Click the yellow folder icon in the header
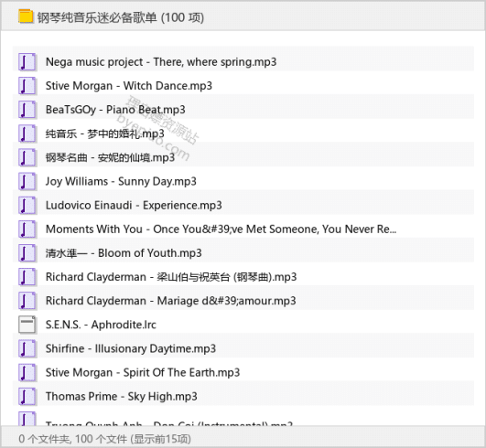 (26, 16)
